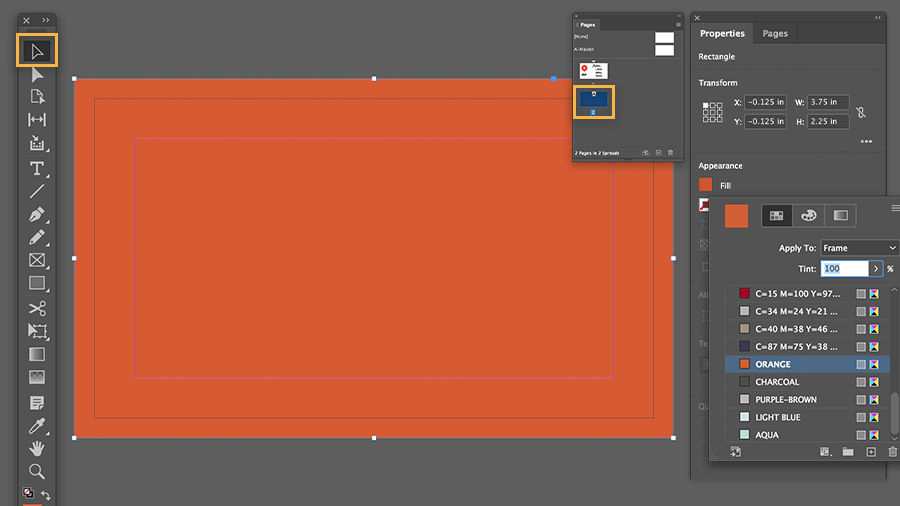
Task: Click the Stroke swatch below Fill
Action: pos(704,204)
